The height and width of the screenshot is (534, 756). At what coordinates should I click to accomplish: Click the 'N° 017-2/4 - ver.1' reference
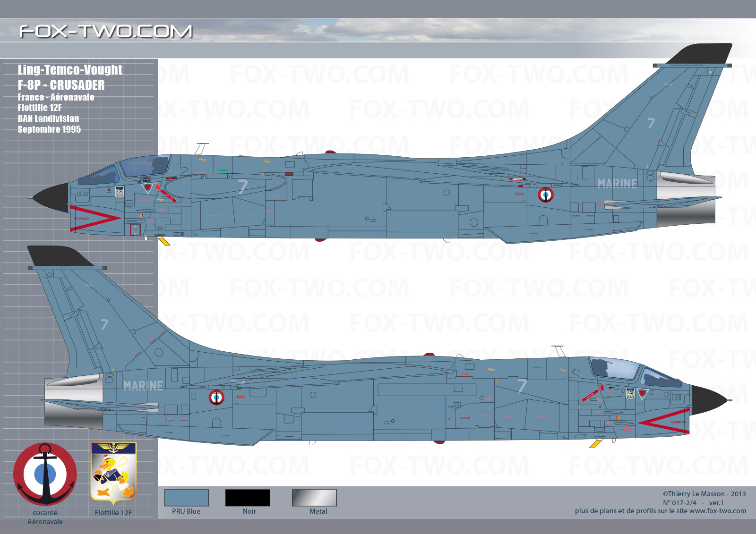[693, 503]
